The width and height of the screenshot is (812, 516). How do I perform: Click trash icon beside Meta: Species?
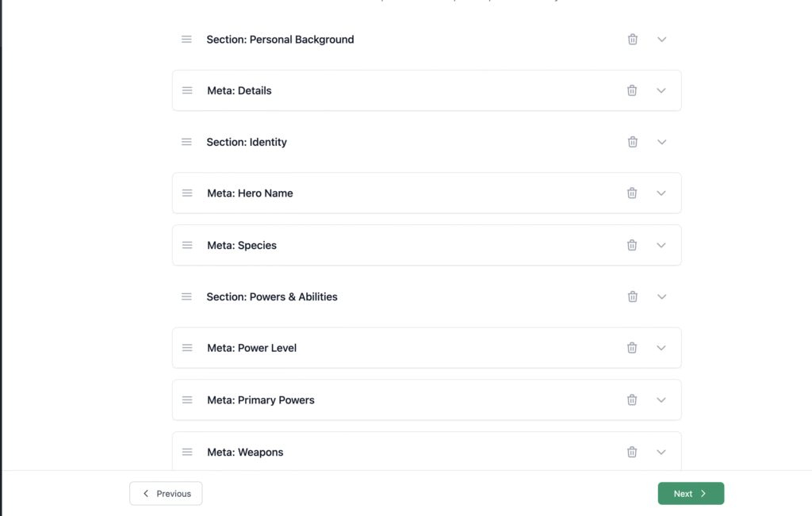pyautogui.click(x=632, y=246)
